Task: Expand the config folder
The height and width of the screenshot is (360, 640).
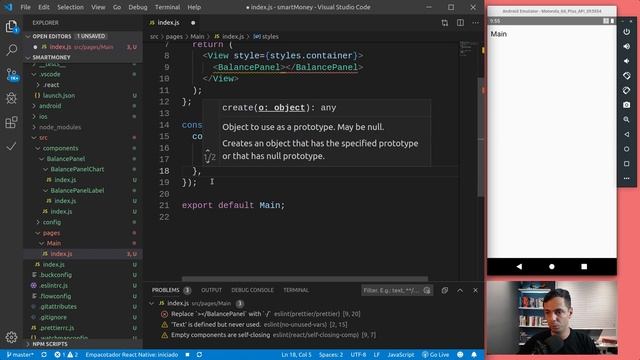Action: point(52,222)
